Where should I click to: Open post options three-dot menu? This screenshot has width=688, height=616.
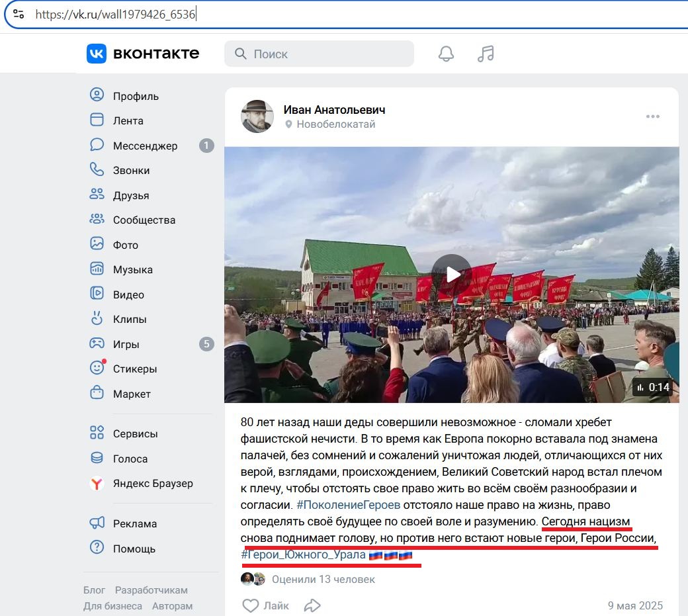(652, 116)
